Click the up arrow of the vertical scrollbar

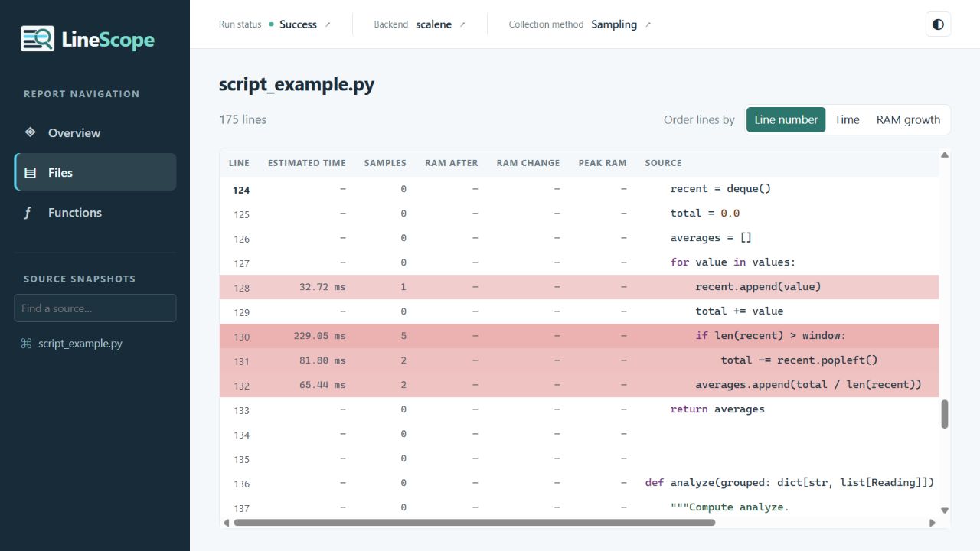click(x=945, y=155)
